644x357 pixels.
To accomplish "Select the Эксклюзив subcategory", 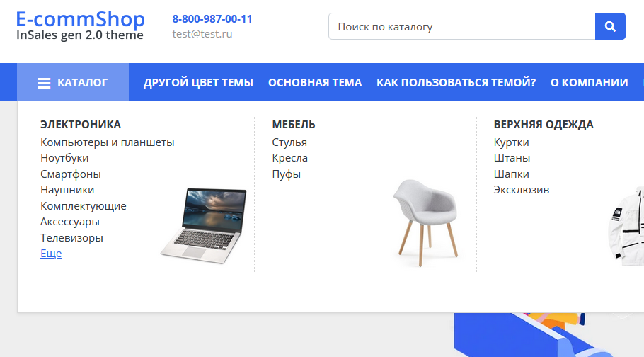I will [x=521, y=190].
